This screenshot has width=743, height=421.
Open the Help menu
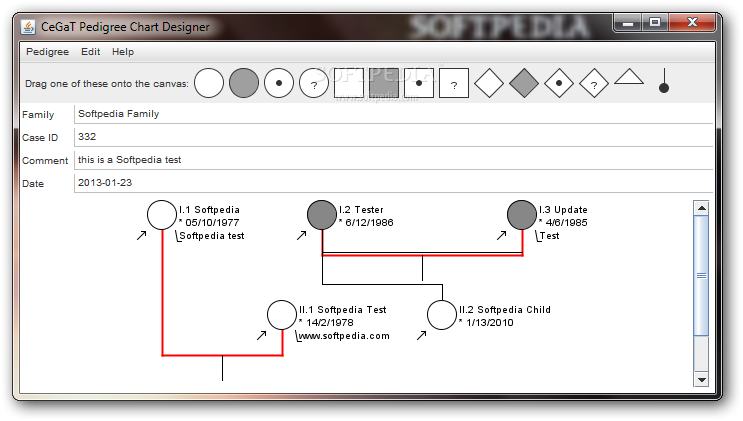[x=123, y=52]
